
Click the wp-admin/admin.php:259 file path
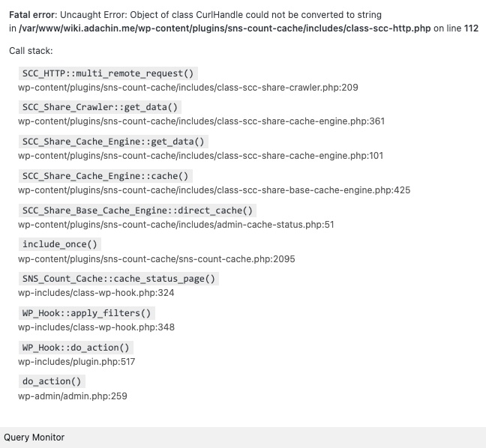pos(73,396)
